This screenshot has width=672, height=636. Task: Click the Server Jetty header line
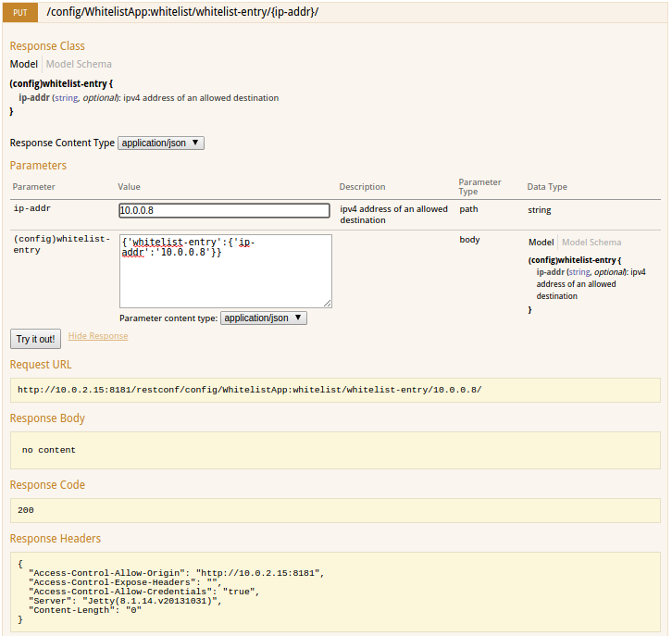[125, 601]
